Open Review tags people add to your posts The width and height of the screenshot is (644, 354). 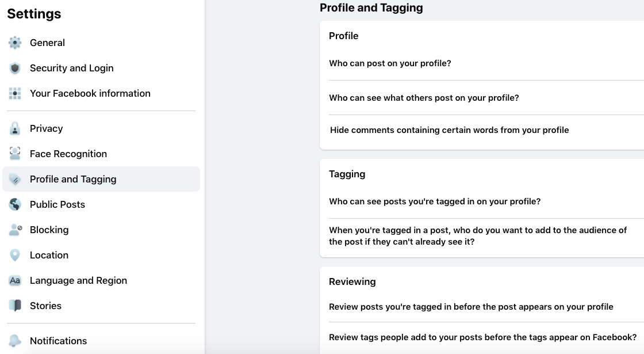pyautogui.click(x=482, y=337)
